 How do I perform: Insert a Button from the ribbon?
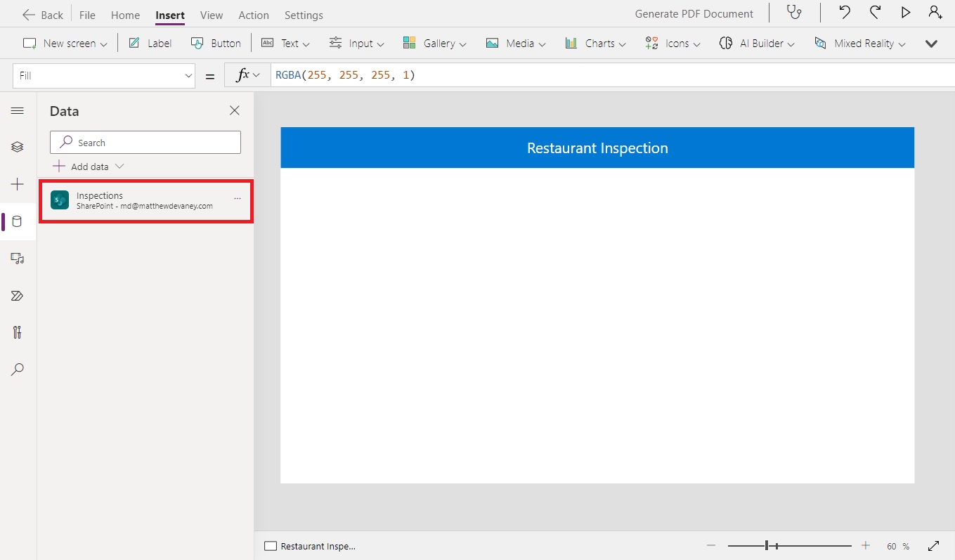(216, 43)
